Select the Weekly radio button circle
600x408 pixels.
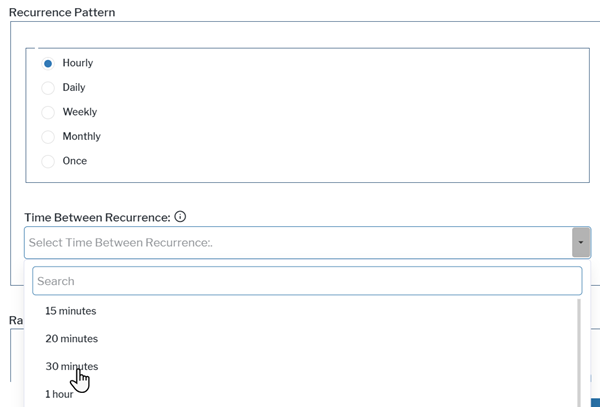[47, 112]
